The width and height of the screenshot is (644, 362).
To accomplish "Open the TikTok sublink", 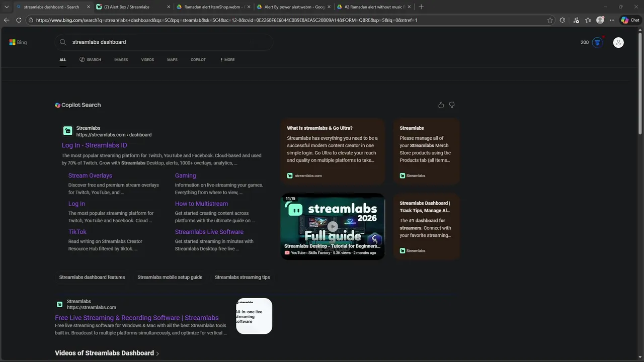I will 77,232.
